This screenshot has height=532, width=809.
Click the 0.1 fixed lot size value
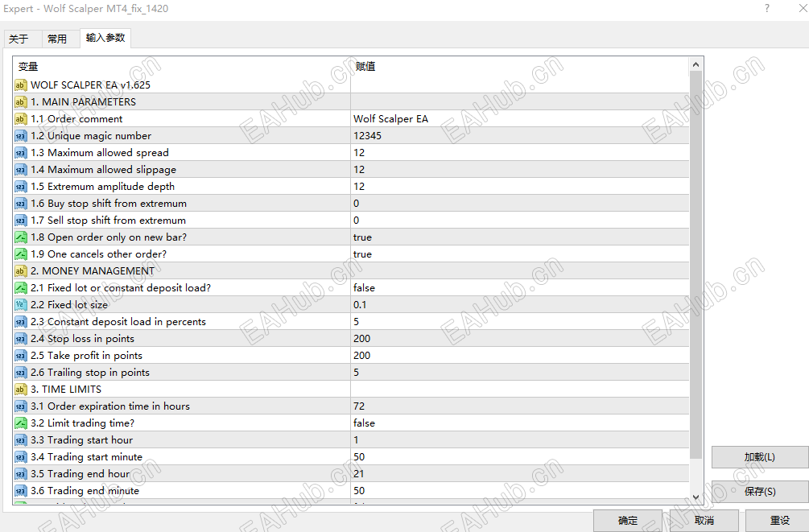[x=360, y=305]
